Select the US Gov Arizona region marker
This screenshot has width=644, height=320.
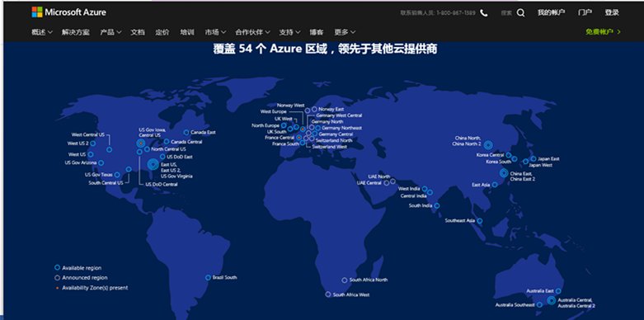click(x=101, y=162)
